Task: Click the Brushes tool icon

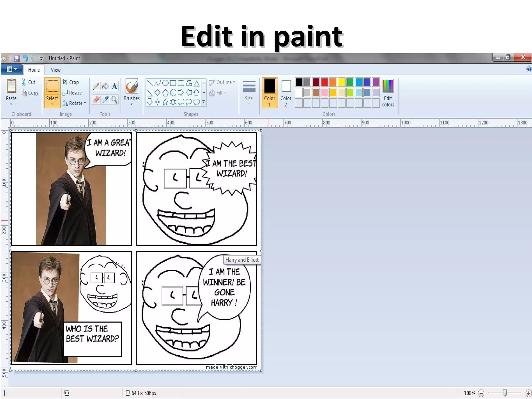Action: click(132, 86)
